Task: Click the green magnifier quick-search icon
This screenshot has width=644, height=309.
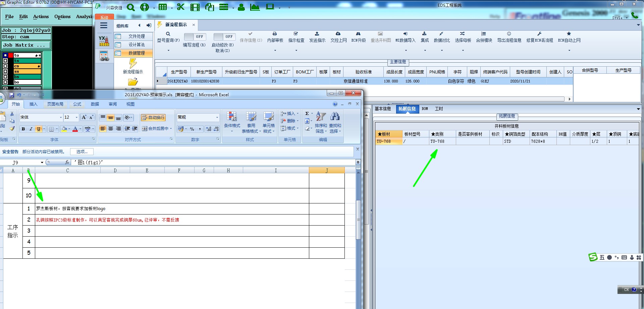Action: click(x=130, y=7)
